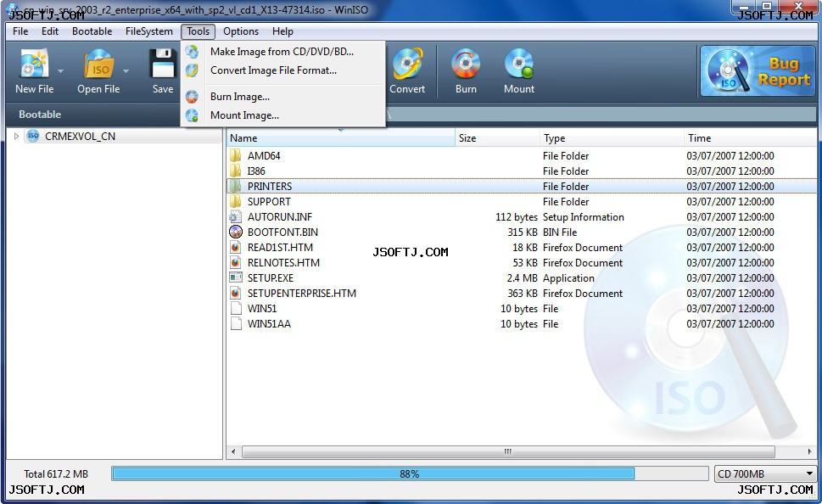Click the SUPPORT folder icon
822x504 pixels.
tap(236, 201)
